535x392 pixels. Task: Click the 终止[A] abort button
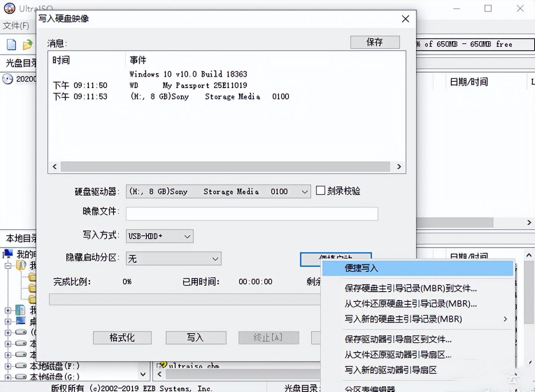269,338
